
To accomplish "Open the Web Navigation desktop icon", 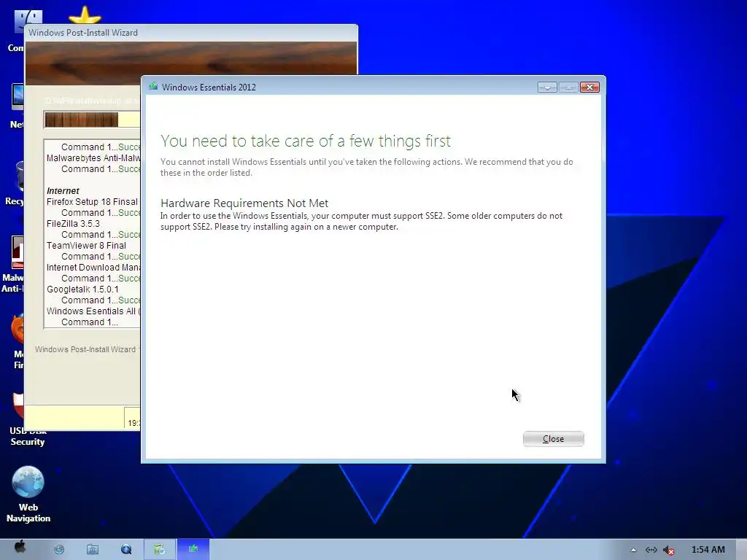I will point(28,494).
